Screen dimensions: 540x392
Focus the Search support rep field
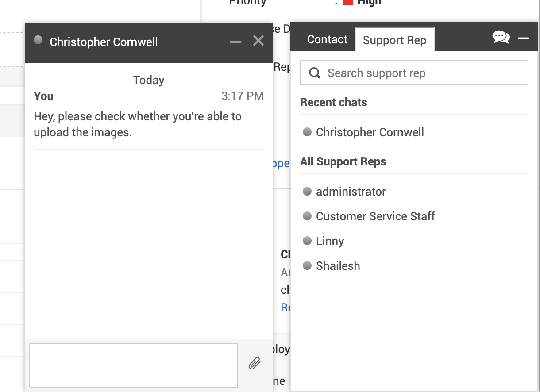pyautogui.click(x=420, y=73)
